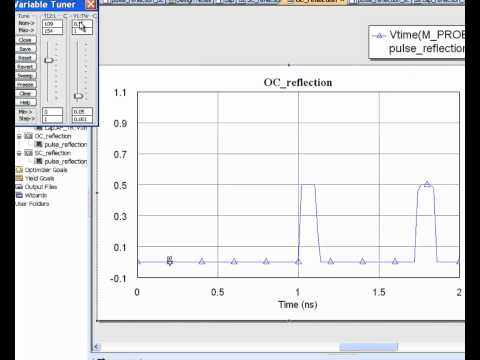Edit min value field showing 0.05
The width and height of the screenshot is (480, 360).
pyautogui.click(x=82, y=112)
